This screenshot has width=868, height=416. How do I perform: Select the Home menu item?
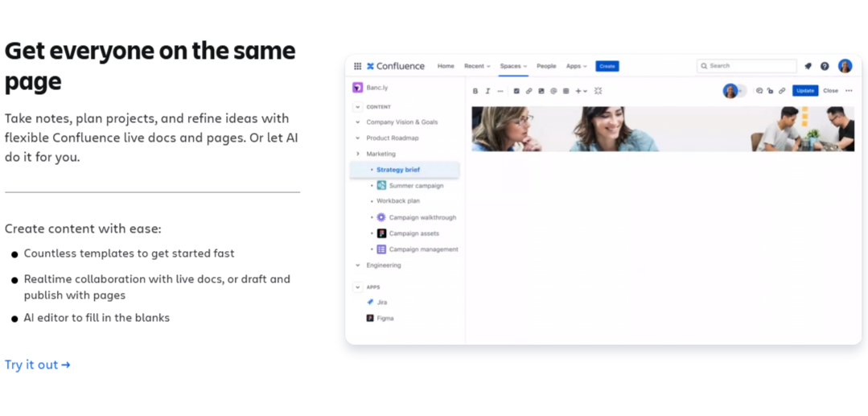(x=446, y=66)
